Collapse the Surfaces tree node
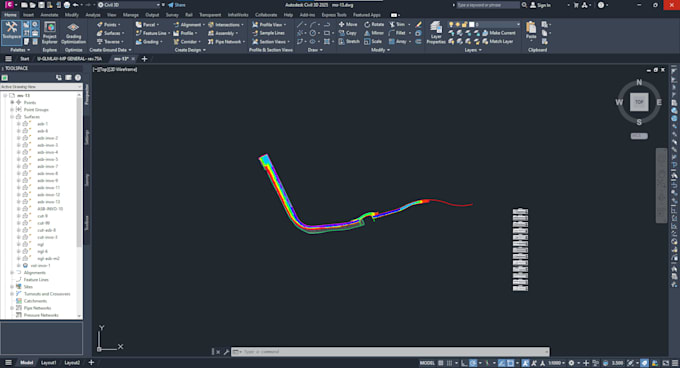This screenshot has width=680, height=368. click(x=12, y=117)
